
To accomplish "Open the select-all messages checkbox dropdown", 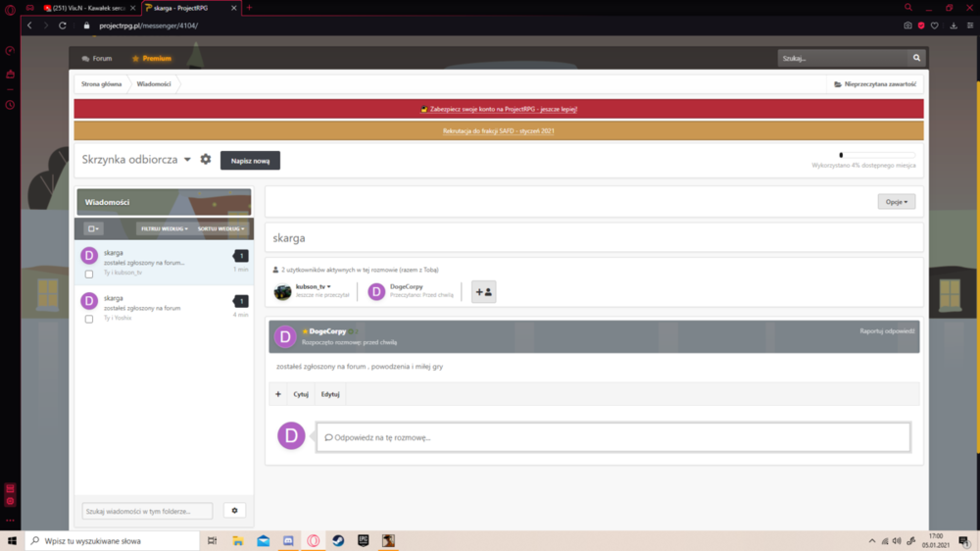I will (93, 228).
